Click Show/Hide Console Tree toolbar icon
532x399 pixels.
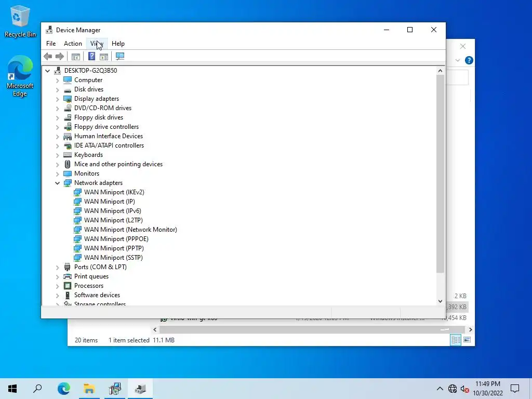[x=76, y=56]
